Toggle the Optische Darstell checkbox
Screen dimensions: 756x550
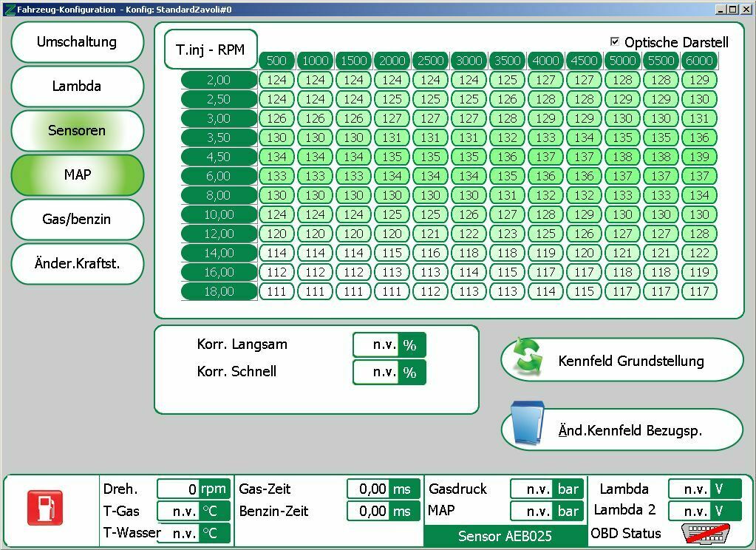click(615, 42)
